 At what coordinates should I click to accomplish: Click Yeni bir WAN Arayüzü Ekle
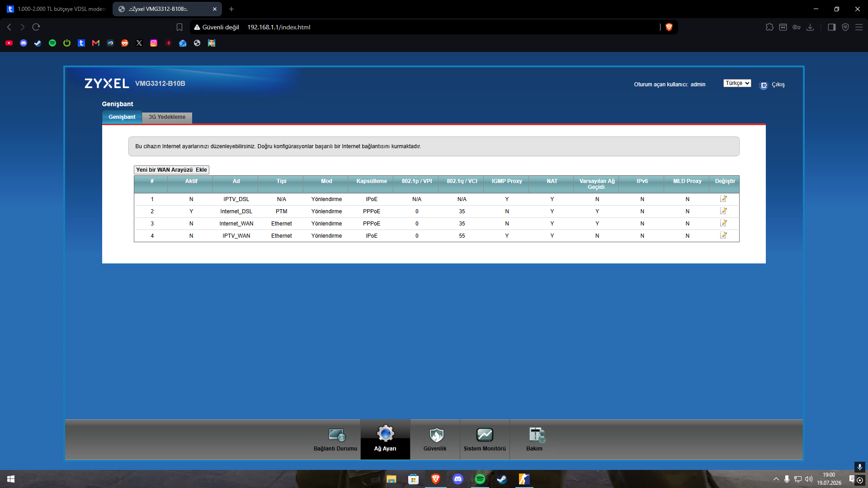(x=171, y=170)
